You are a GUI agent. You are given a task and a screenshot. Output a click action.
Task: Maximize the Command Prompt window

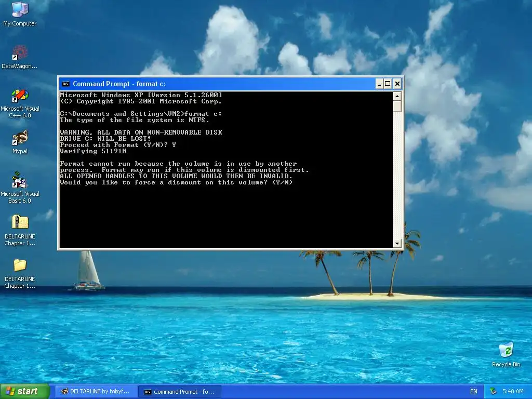click(x=388, y=84)
